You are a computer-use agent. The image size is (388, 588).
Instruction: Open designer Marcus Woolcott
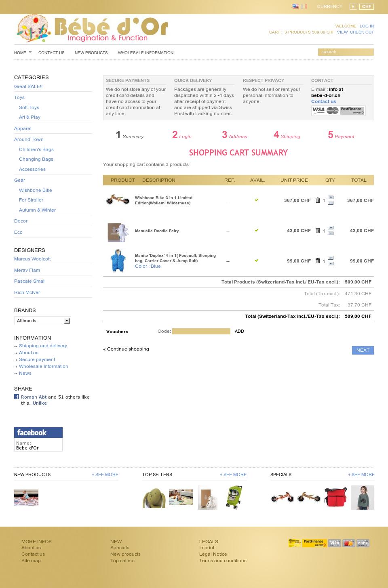click(32, 259)
